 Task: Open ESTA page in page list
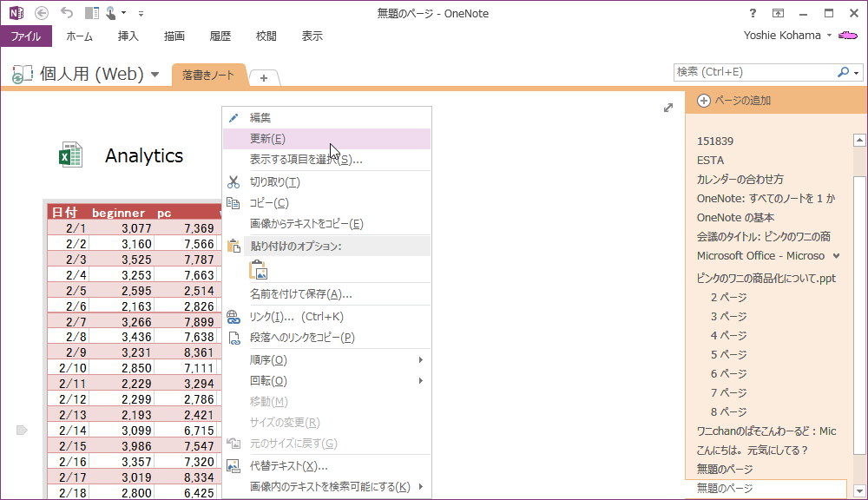pos(710,160)
